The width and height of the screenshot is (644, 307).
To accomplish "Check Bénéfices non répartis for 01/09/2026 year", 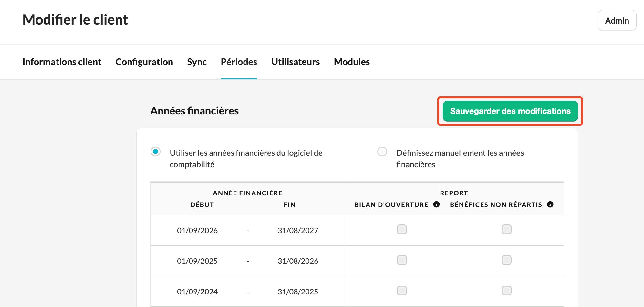I will [506, 230].
